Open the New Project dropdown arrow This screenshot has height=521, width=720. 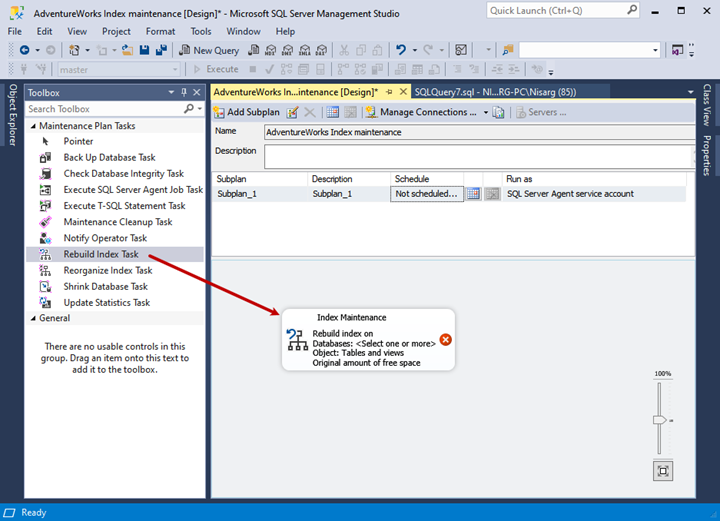tap(87, 50)
